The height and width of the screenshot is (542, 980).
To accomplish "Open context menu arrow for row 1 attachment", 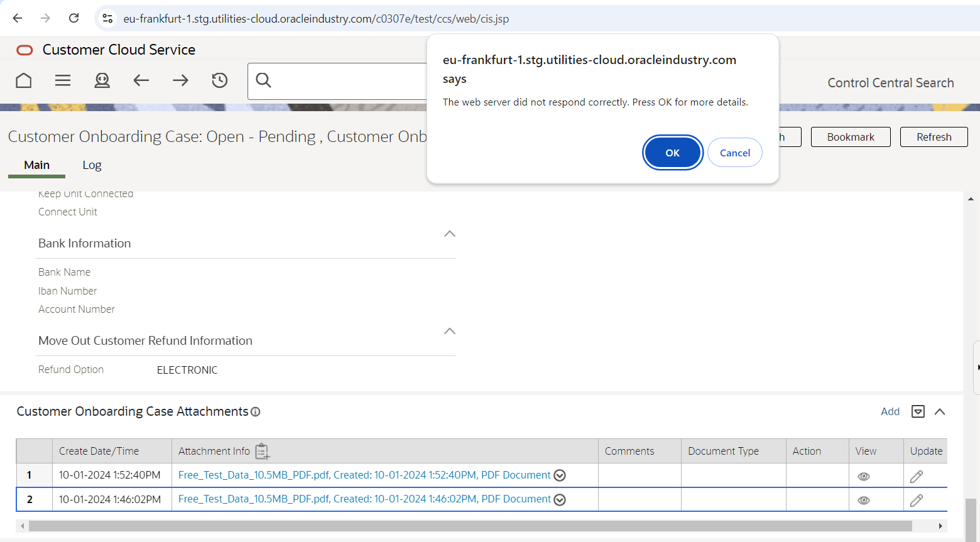I will [x=560, y=475].
